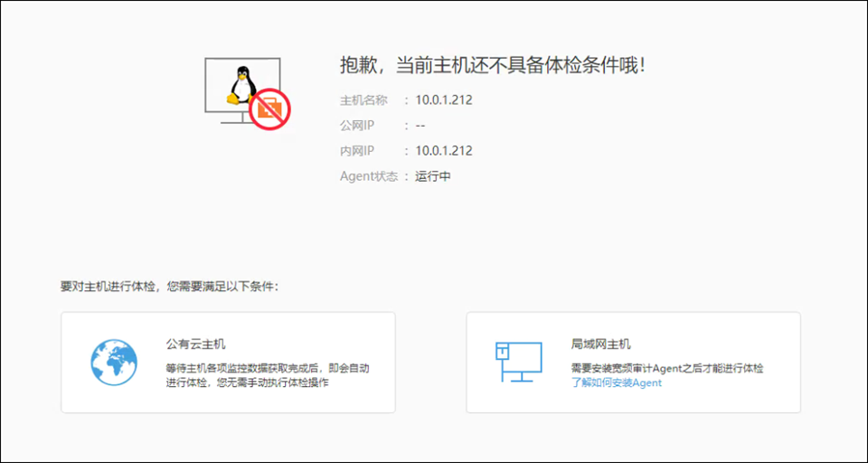
Task: Click the 运行中 agent status value
Action: tap(433, 176)
